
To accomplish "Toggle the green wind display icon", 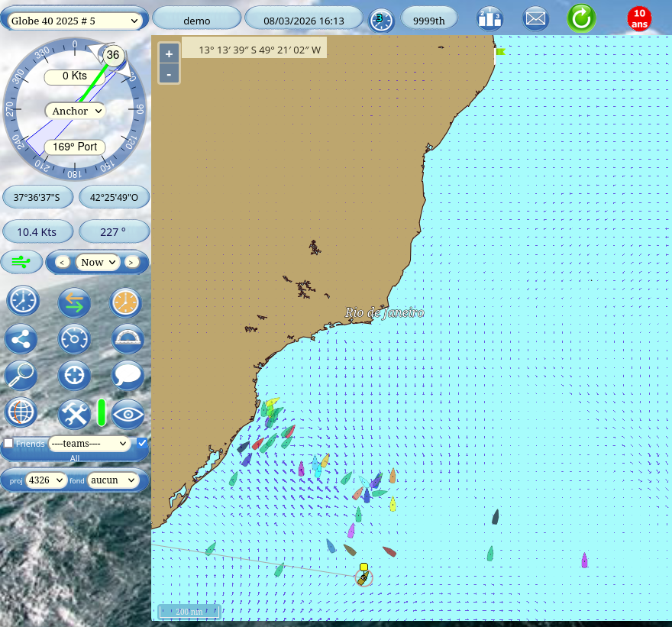I will (21, 262).
